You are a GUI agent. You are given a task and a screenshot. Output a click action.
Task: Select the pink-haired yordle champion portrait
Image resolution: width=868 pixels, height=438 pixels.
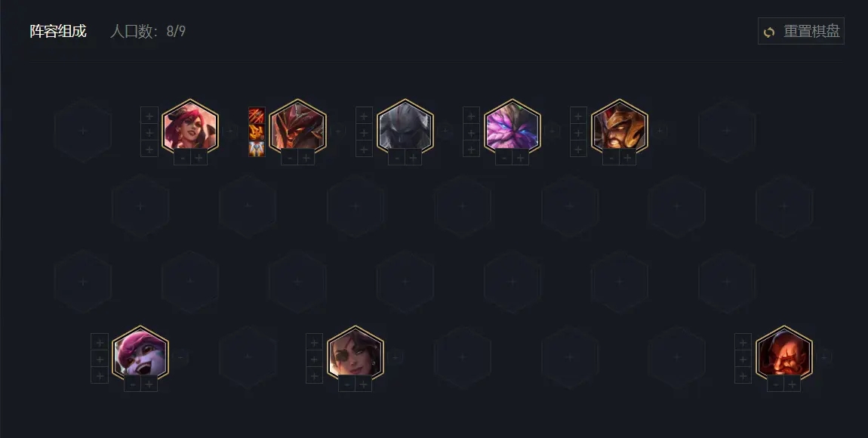pyautogui.click(x=140, y=353)
